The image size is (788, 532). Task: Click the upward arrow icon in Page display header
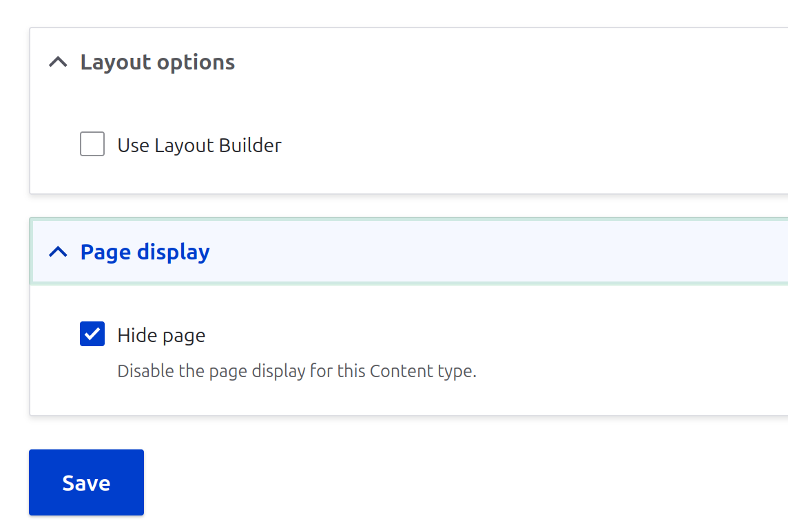(57, 252)
